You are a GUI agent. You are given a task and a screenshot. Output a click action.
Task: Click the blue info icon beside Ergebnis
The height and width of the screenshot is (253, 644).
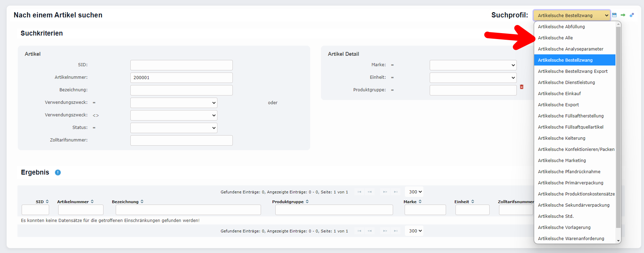tap(58, 172)
